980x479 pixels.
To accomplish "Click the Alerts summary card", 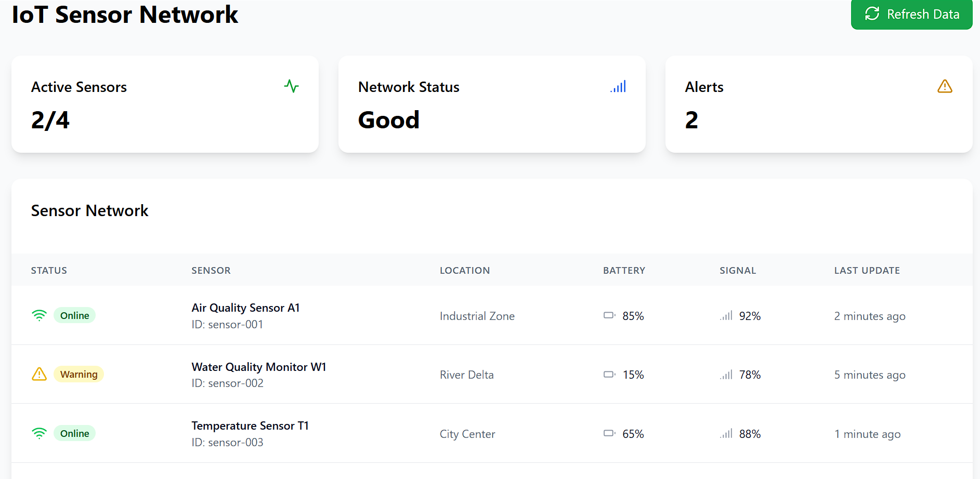I will click(x=818, y=104).
